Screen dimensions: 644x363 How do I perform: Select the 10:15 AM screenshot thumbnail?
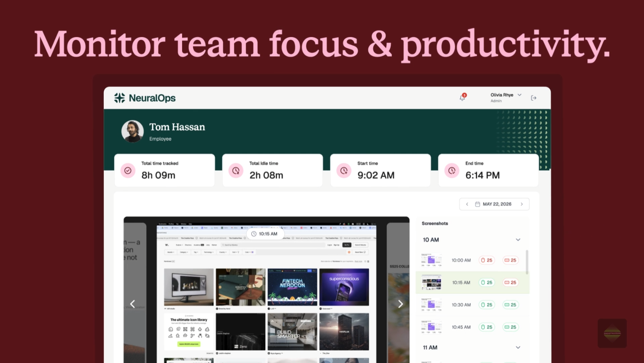pos(431,283)
